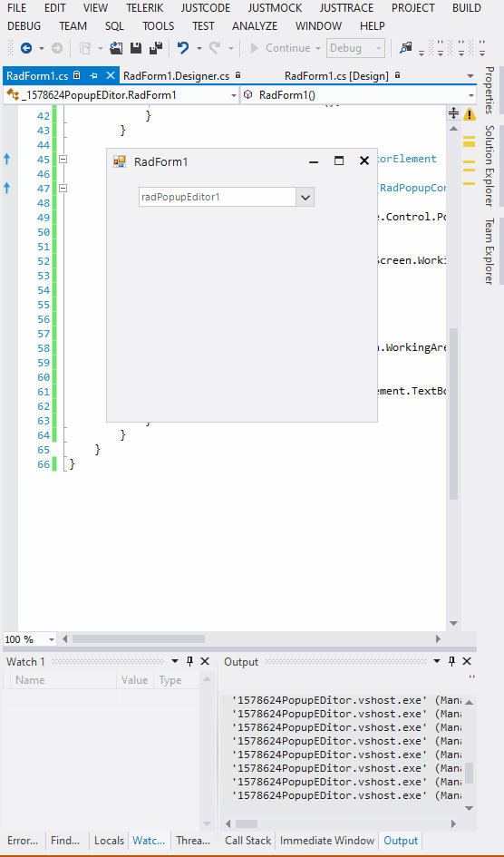This screenshot has width=504, height=857.
Task: Switch to the Immediate Window tab
Action: click(x=327, y=840)
